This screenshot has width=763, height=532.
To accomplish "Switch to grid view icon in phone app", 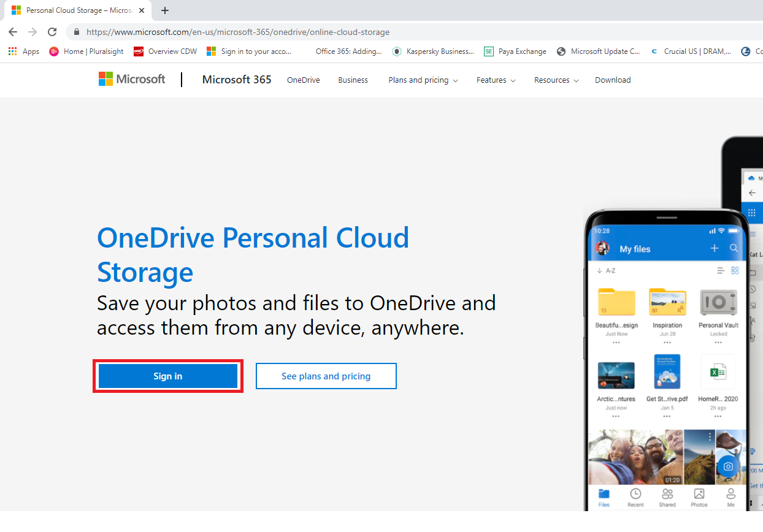I will coord(735,270).
